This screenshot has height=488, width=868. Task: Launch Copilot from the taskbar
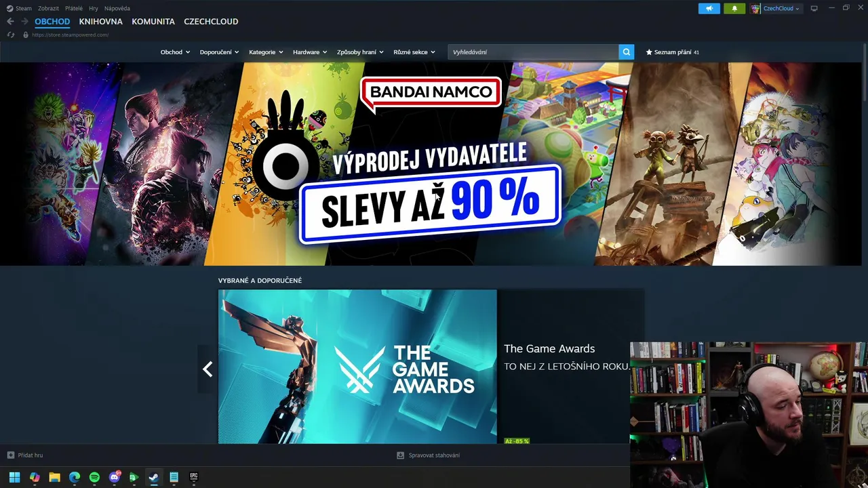click(35, 477)
